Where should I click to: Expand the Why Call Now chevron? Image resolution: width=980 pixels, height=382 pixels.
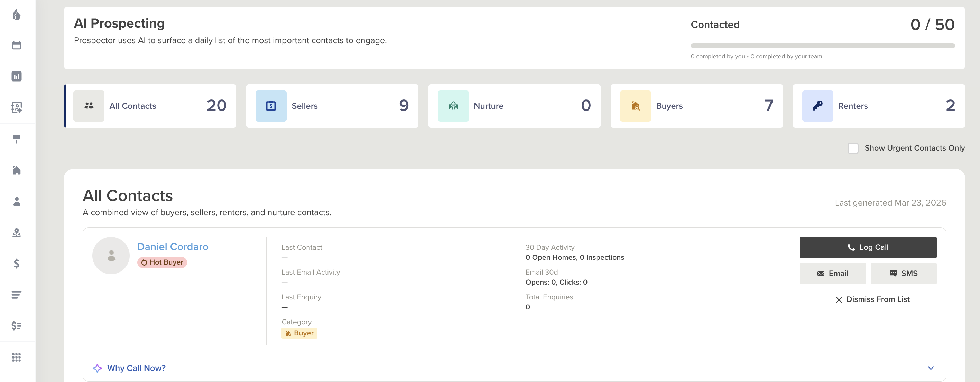click(x=931, y=368)
